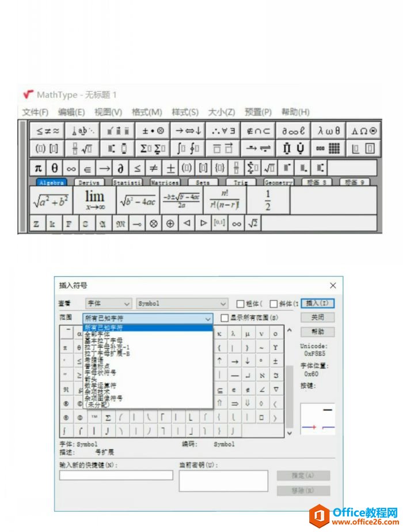This screenshot has width=403, height=532.
Task: Insert theta symbol from small bar
Action: coord(54,168)
